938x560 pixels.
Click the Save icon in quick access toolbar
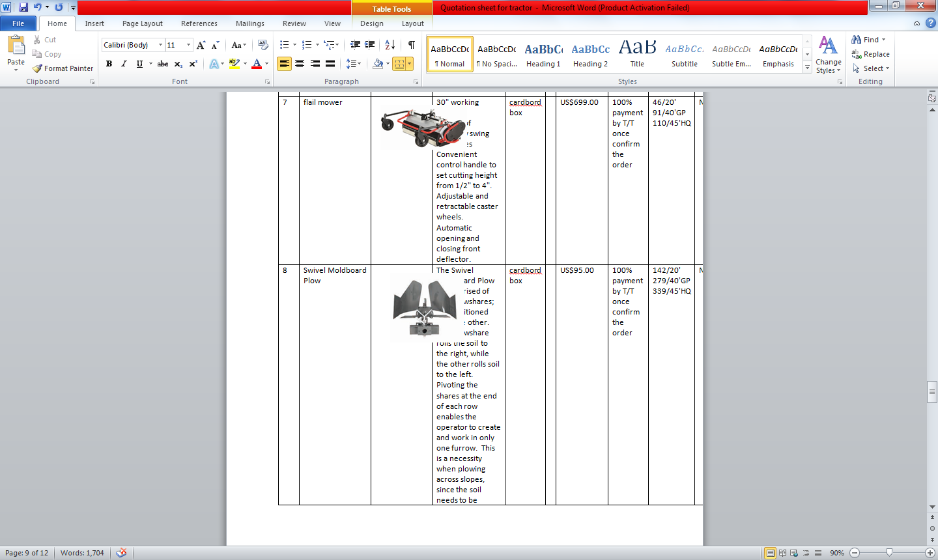coord(23,7)
